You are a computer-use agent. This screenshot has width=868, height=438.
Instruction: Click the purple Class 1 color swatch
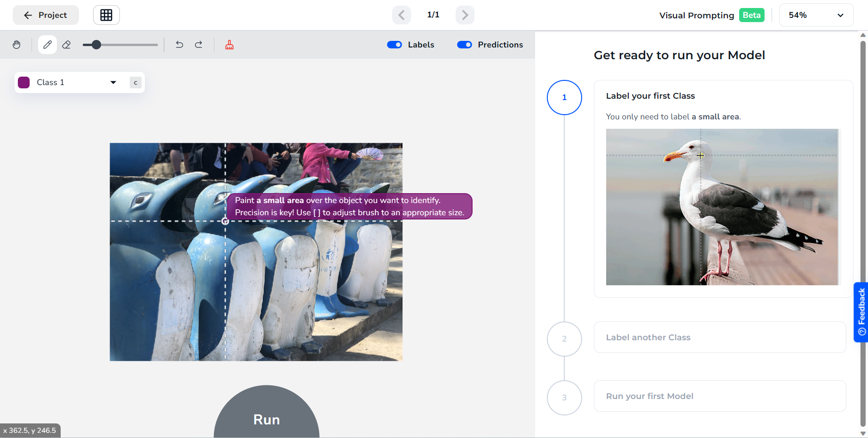point(24,82)
